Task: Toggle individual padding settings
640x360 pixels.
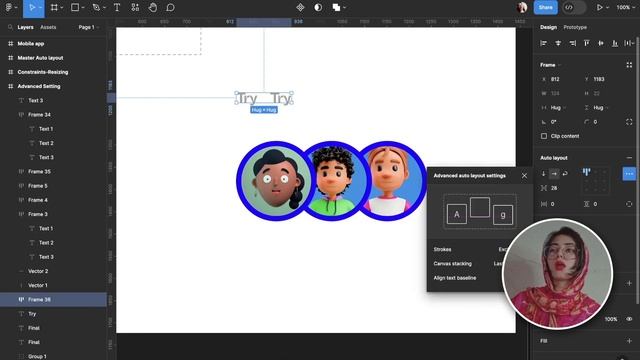Action: tap(629, 204)
